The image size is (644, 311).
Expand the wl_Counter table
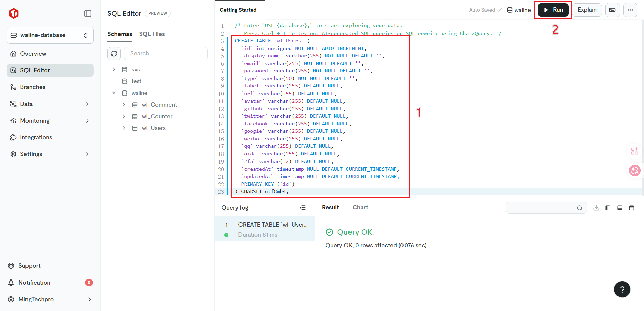coord(124,116)
